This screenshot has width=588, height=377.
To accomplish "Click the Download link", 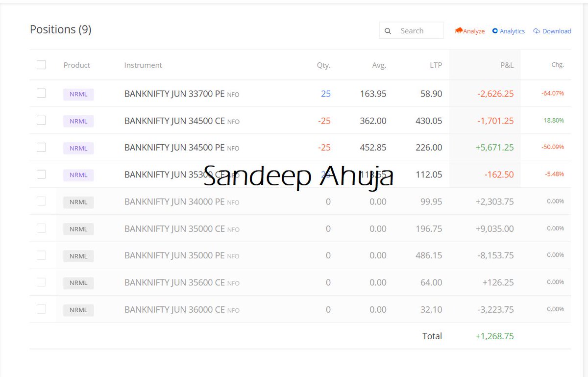I will point(552,31).
